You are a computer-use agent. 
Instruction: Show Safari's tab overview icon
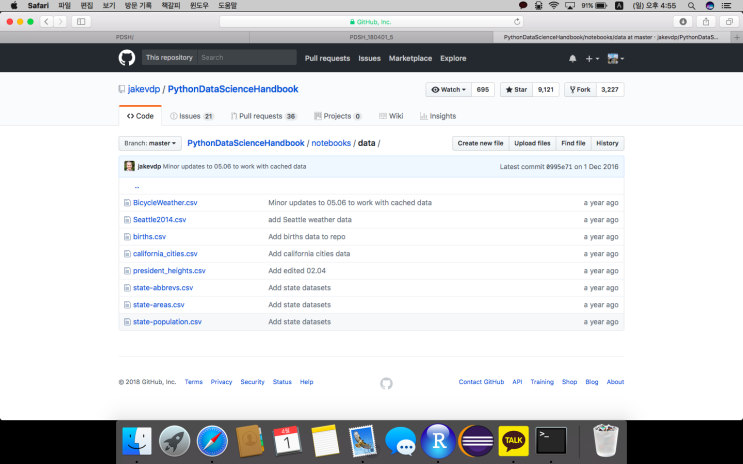tap(729, 22)
